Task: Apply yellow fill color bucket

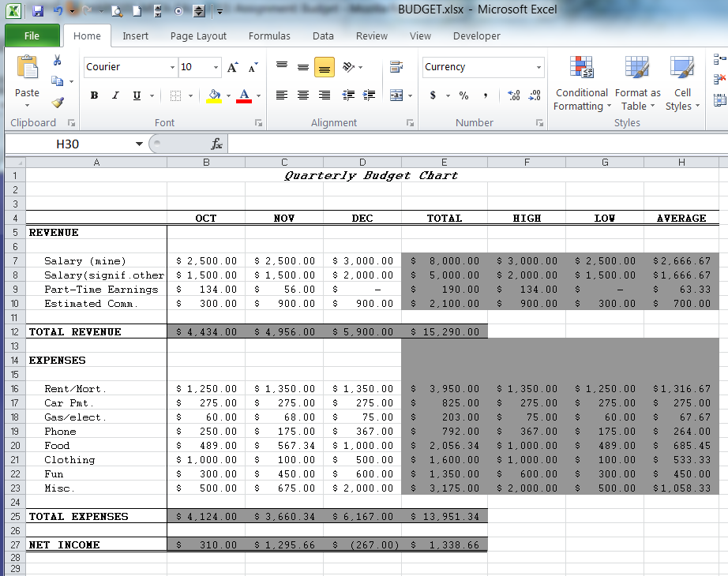Action: click(x=214, y=96)
